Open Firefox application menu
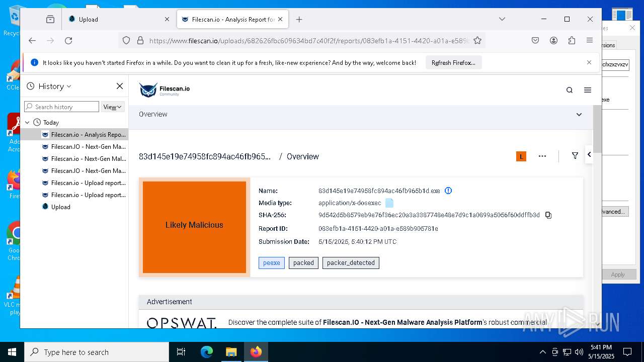The height and width of the screenshot is (362, 644). (x=590, y=41)
